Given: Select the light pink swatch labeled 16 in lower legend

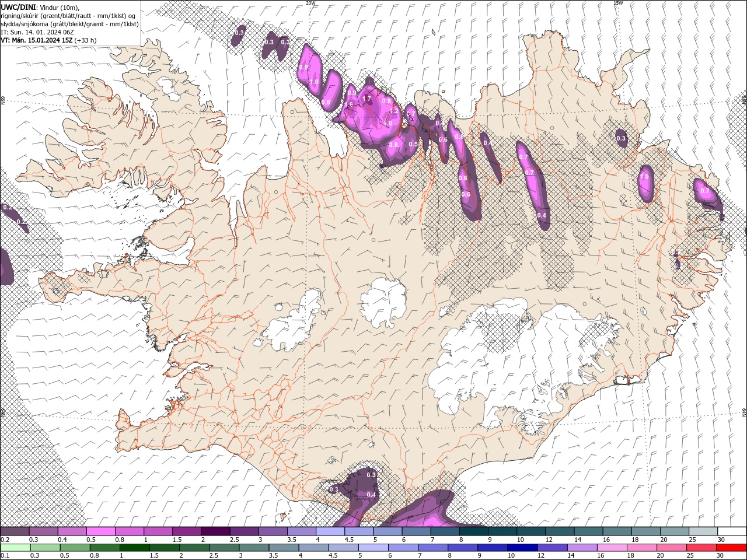Looking at the screenshot, I should click(x=612, y=548).
